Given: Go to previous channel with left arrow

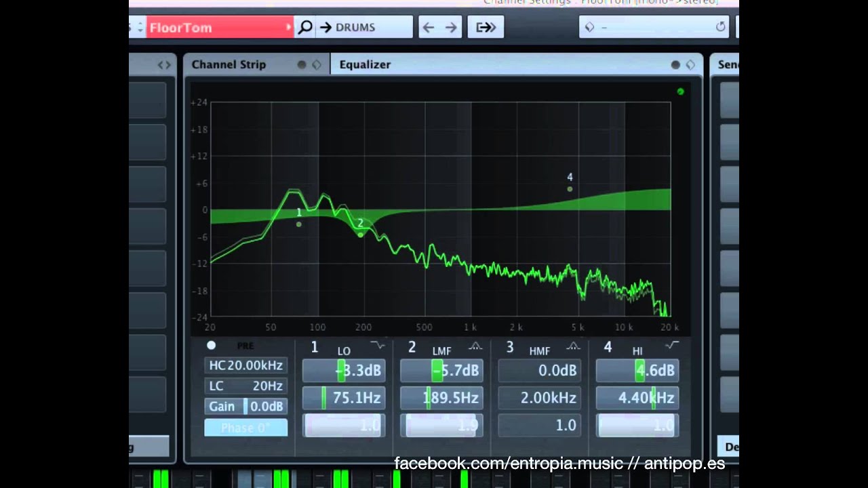Looking at the screenshot, I should [x=428, y=27].
